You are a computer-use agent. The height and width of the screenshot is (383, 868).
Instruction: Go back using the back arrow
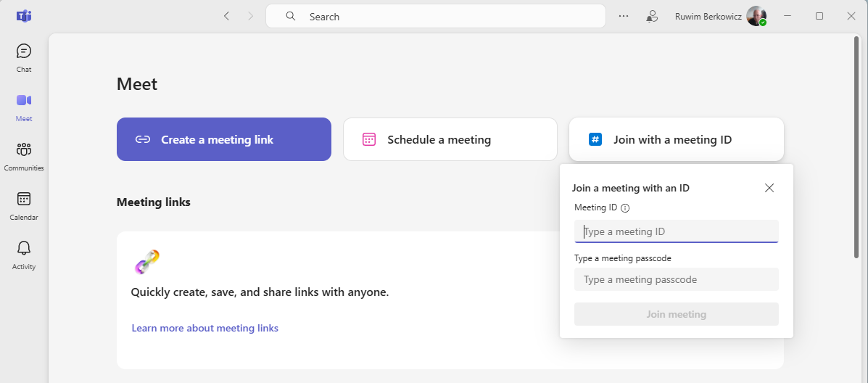(x=226, y=16)
